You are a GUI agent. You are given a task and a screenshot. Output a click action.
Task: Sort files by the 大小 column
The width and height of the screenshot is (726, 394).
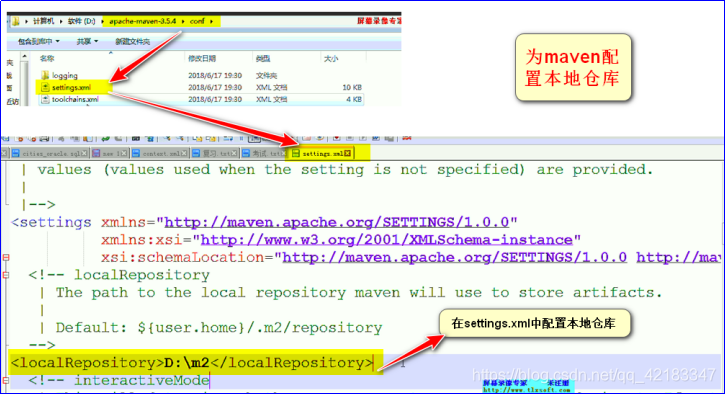click(x=331, y=59)
